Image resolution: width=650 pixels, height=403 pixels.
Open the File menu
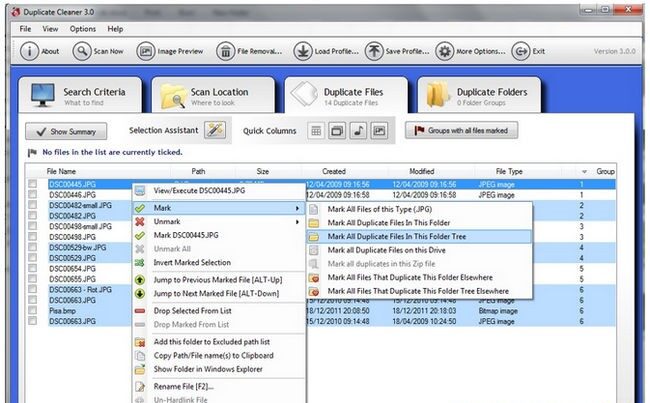coord(25,29)
